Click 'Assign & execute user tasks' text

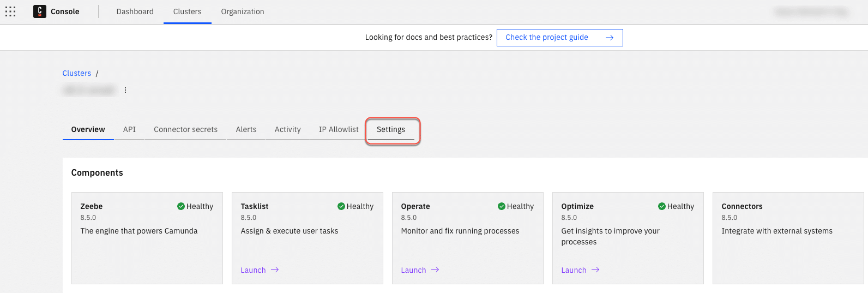(x=290, y=231)
